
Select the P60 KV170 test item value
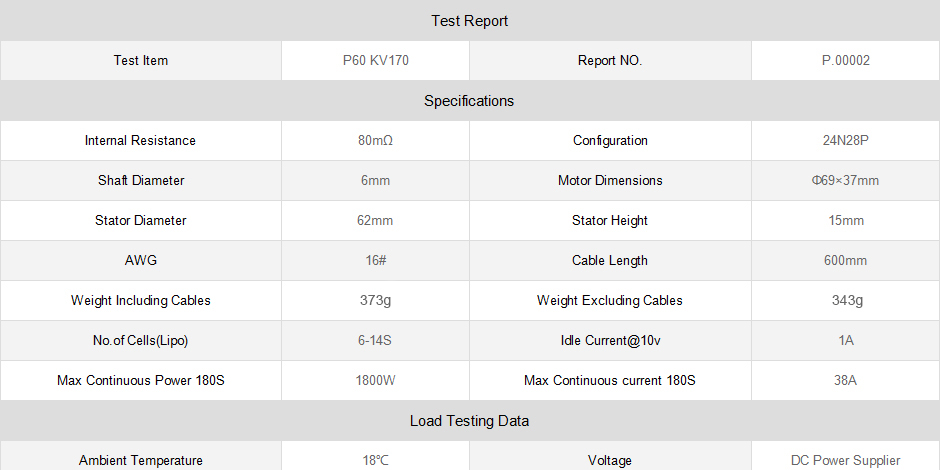pyautogui.click(x=375, y=61)
